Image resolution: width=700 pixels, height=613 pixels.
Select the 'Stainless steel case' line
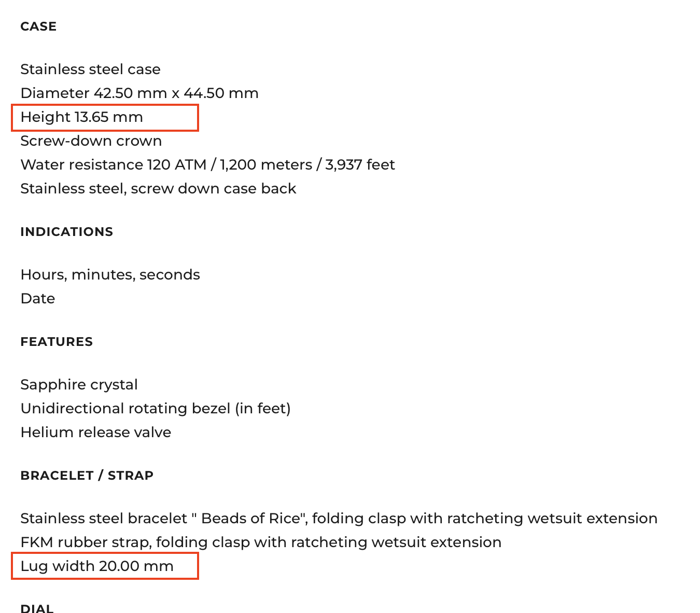[x=90, y=69]
